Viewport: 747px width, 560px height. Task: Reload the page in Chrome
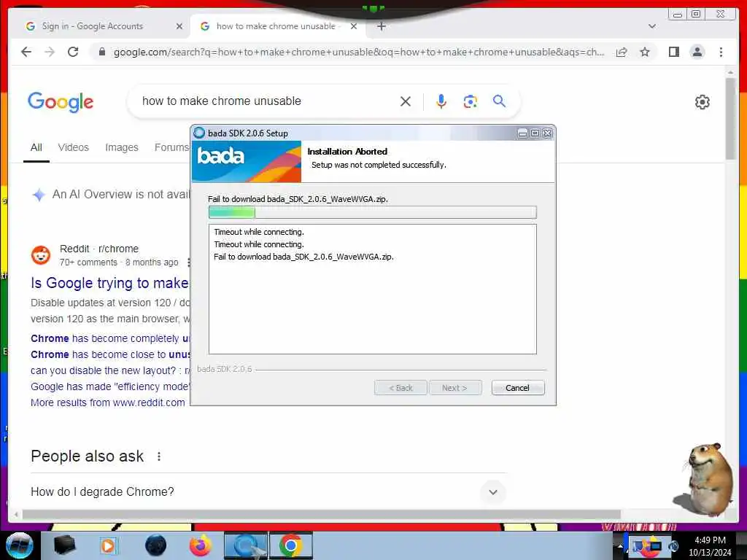(x=73, y=52)
